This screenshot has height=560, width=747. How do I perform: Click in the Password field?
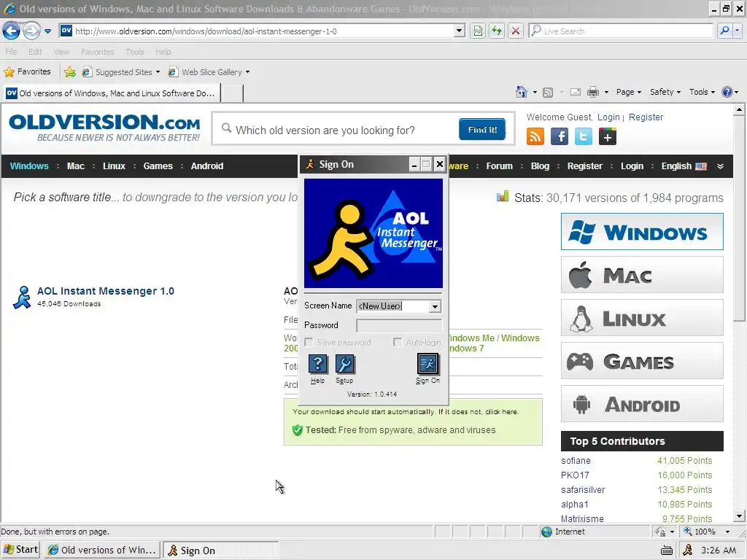tap(399, 326)
